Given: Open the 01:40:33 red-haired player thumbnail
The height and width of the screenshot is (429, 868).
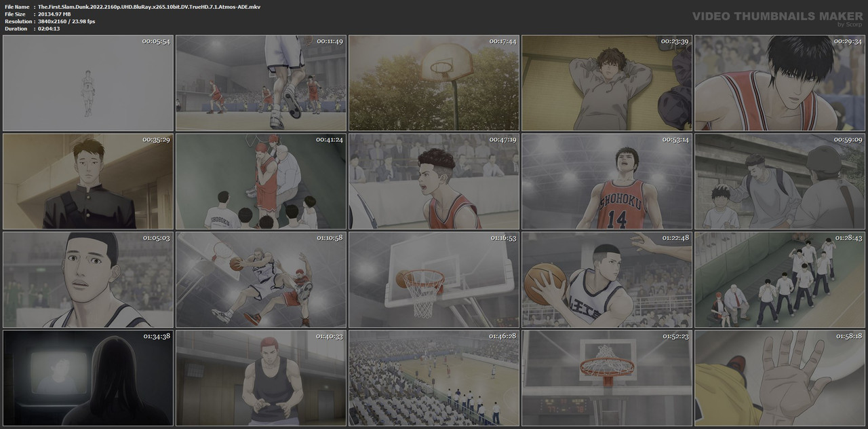Looking at the screenshot, I should (261, 378).
